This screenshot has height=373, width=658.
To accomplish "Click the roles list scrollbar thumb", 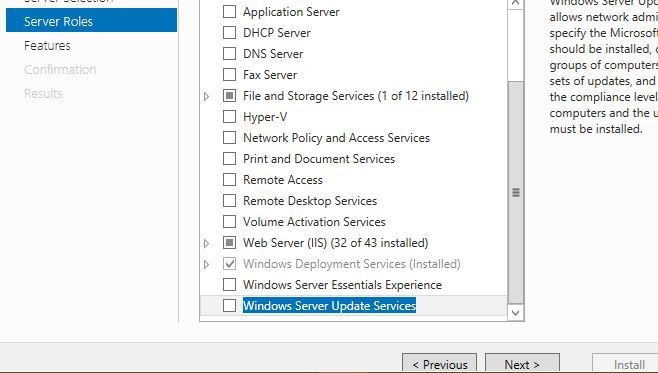I will [x=516, y=193].
